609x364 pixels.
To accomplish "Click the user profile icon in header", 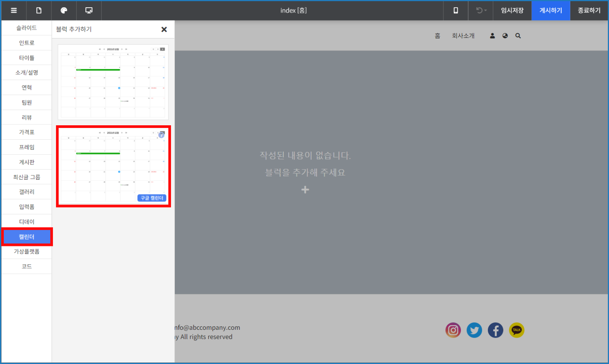I will [x=492, y=36].
